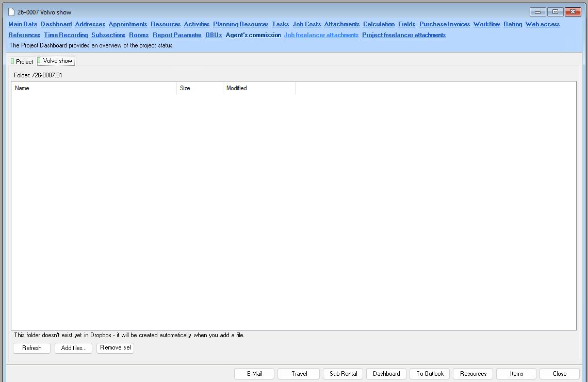Screen dimensions: 588x382
Task: Click the bottom Dashboard button
Action: click(x=386, y=374)
